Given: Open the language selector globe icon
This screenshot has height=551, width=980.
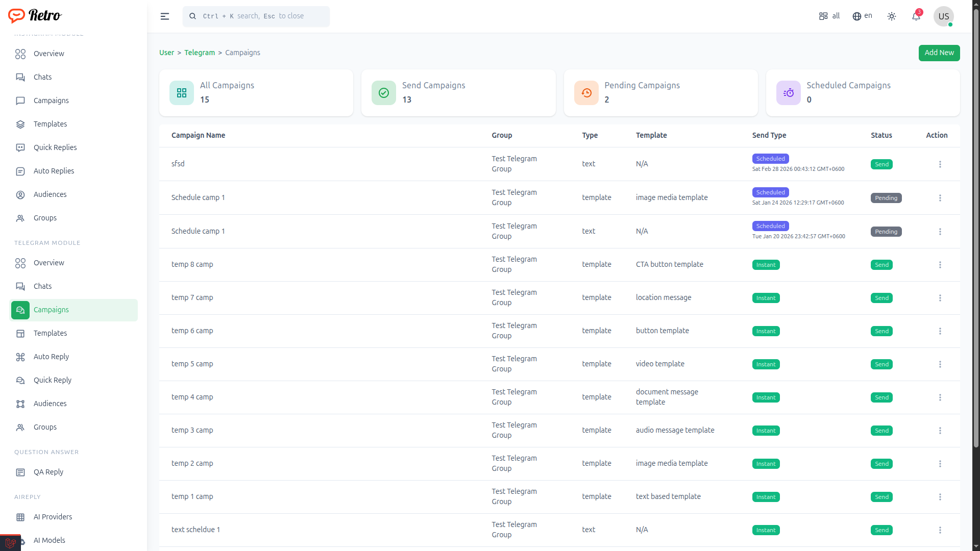Looking at the screenshot, I should [857, 16].
